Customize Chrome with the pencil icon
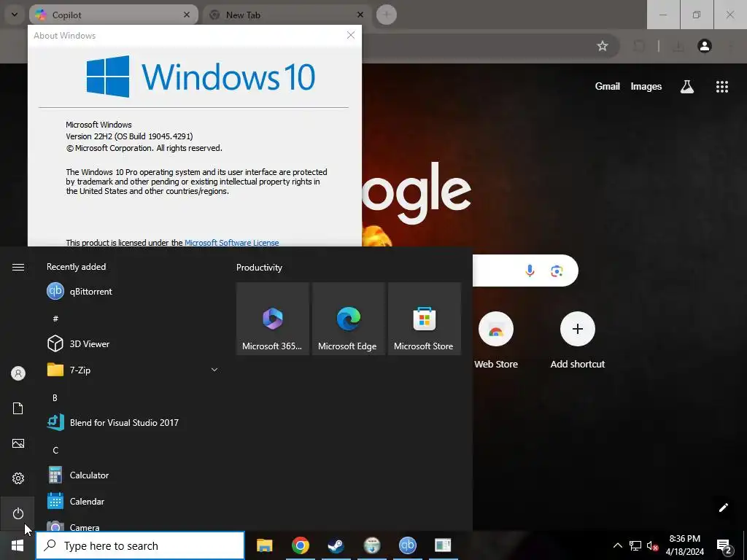The height and width of the screenshot is (560, 747). 723,507
